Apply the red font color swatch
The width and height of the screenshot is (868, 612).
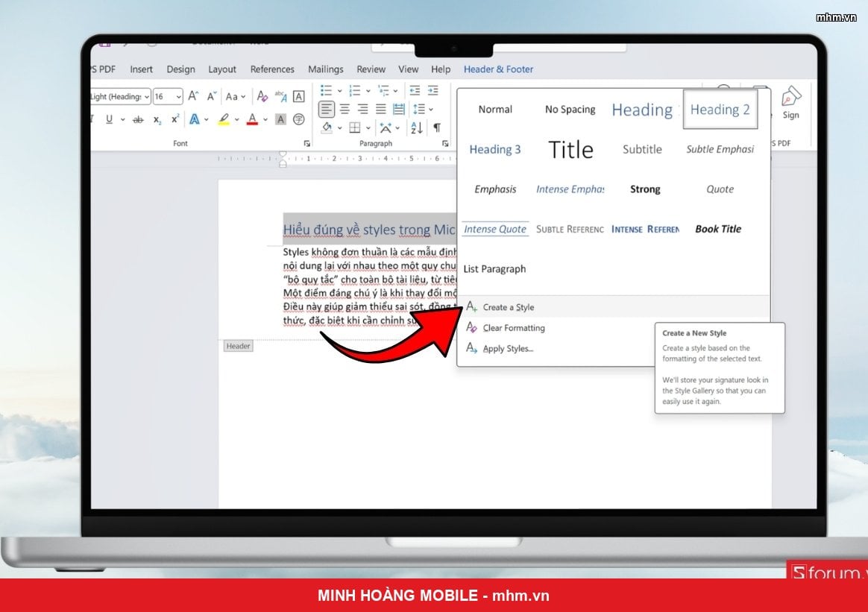[253, 119]
